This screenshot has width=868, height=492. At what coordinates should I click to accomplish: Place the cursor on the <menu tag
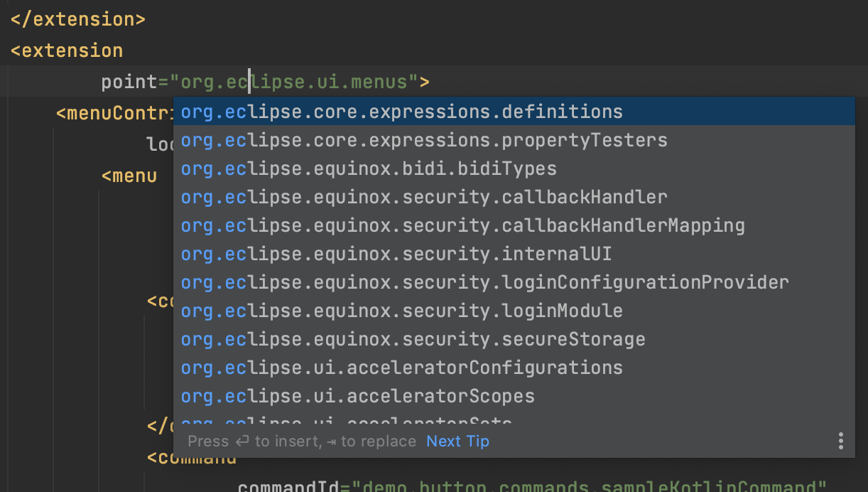coord(129,176)
